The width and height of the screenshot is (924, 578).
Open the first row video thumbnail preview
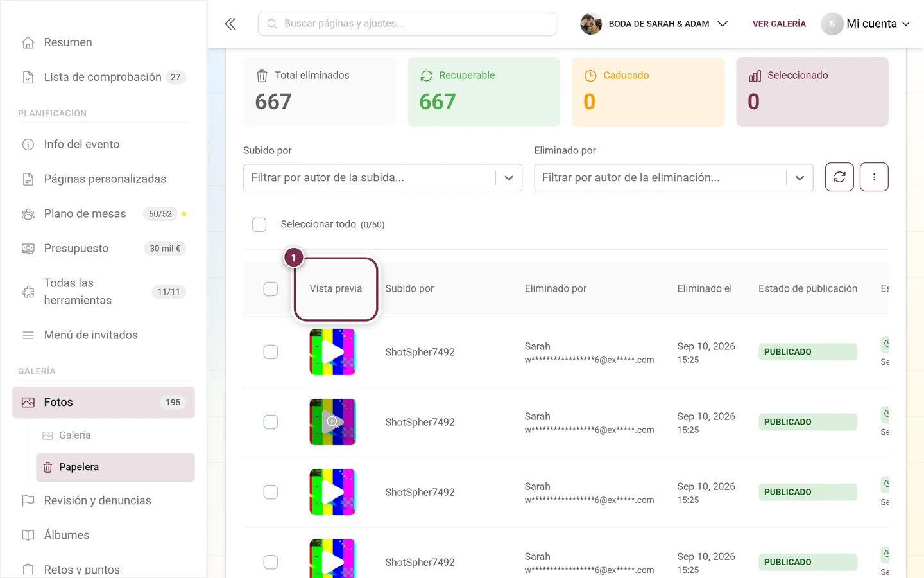[x=332, y=352]
